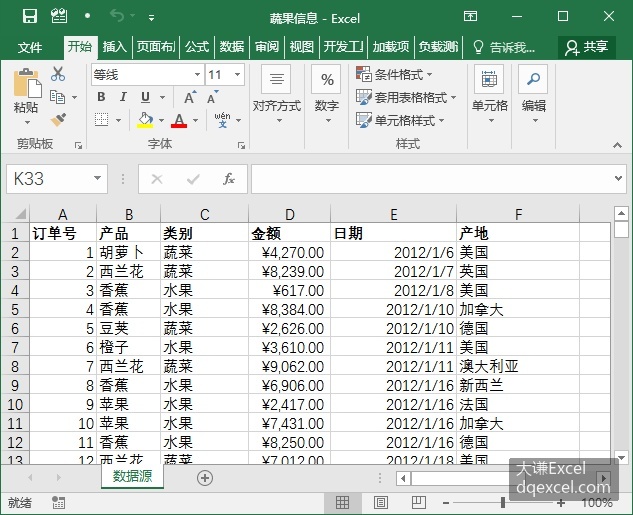
Task: Click the Insert Function fx icon
Action: tap(228, 179)
